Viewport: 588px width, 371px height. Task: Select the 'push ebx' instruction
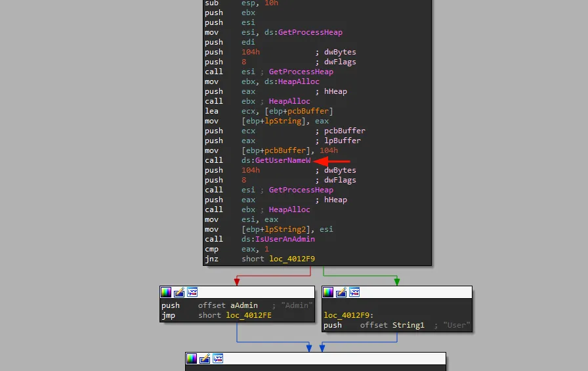tap(230, 12)
